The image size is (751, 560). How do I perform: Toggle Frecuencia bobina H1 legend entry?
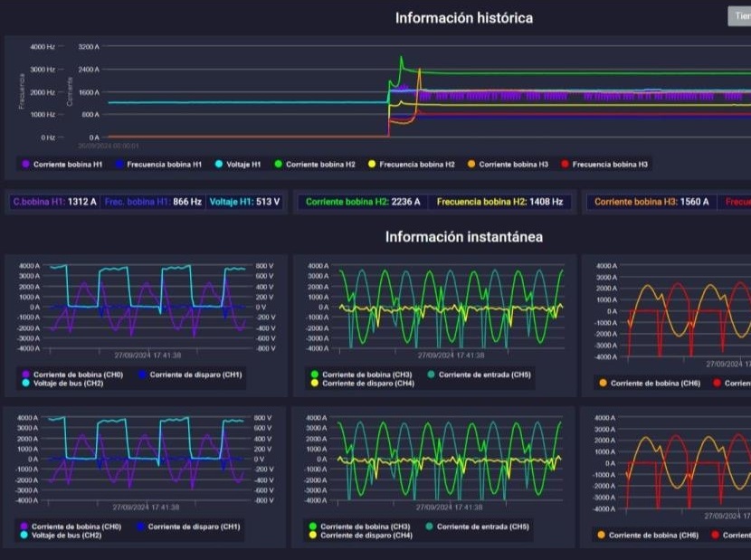click(x=159, y=165)
